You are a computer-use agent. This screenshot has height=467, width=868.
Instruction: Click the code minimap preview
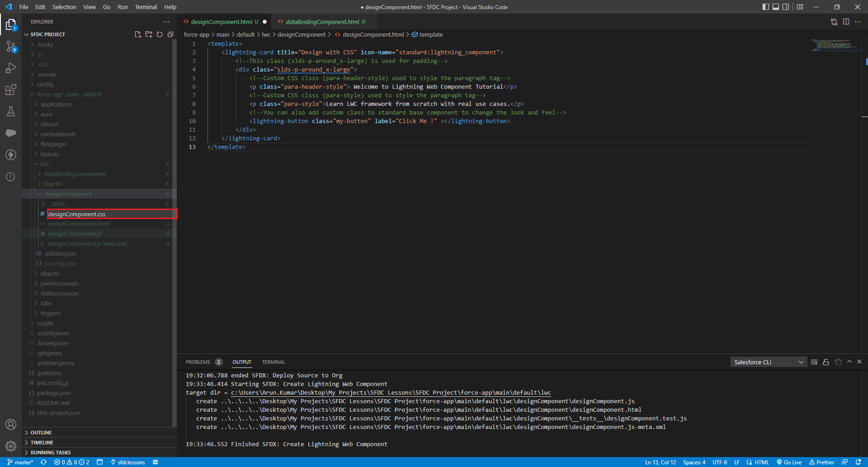834,45
